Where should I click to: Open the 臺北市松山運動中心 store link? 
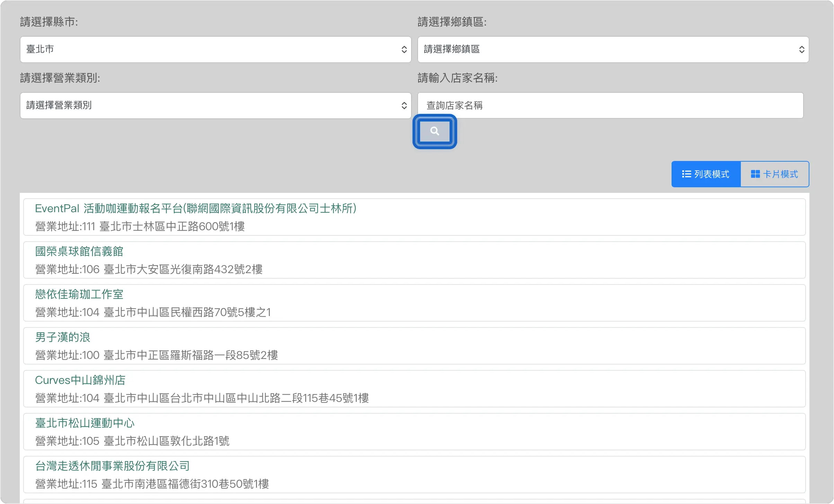coord(85,423)
